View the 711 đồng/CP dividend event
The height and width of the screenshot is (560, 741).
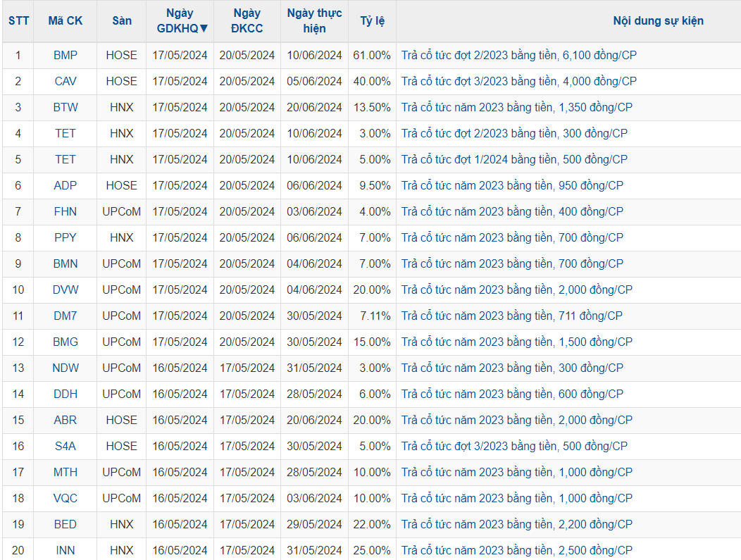point(511,316)
